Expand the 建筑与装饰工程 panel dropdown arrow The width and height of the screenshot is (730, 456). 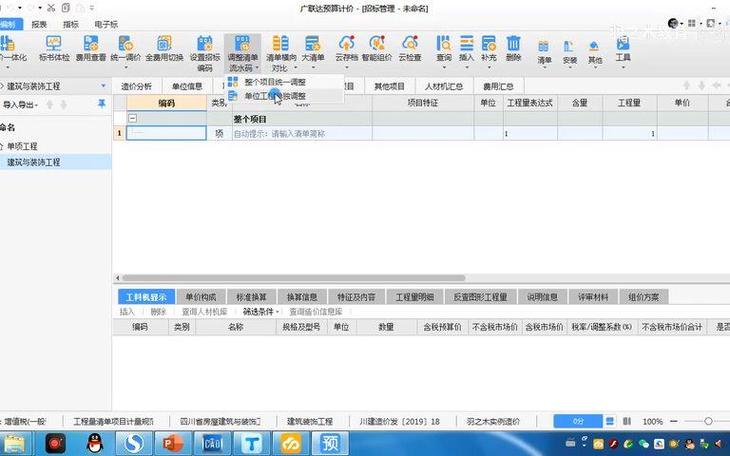tap(103, 86)
